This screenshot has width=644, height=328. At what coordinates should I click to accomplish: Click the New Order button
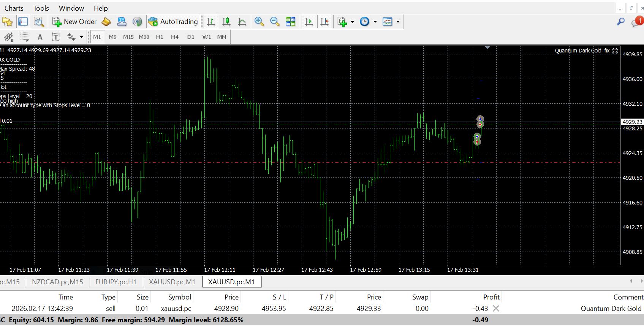(74, 22)
